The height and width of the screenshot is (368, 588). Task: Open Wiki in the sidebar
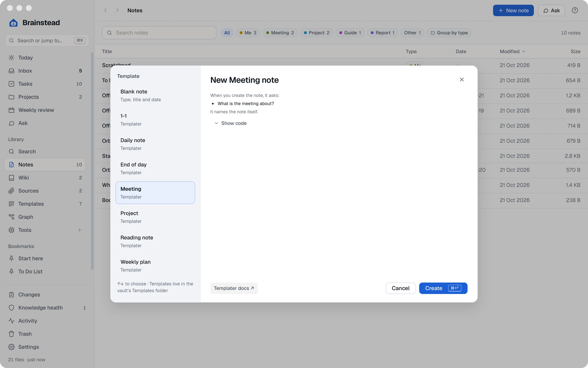click(45, 178)
